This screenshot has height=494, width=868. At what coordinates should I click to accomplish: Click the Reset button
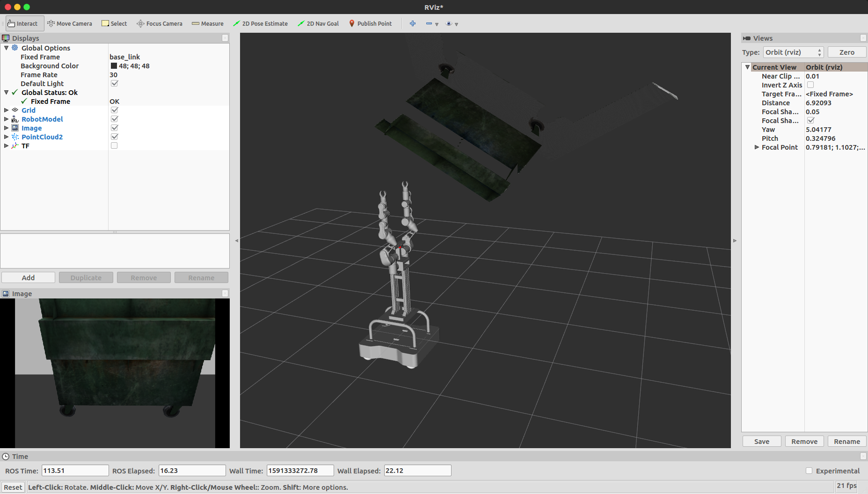click(13, 487)
